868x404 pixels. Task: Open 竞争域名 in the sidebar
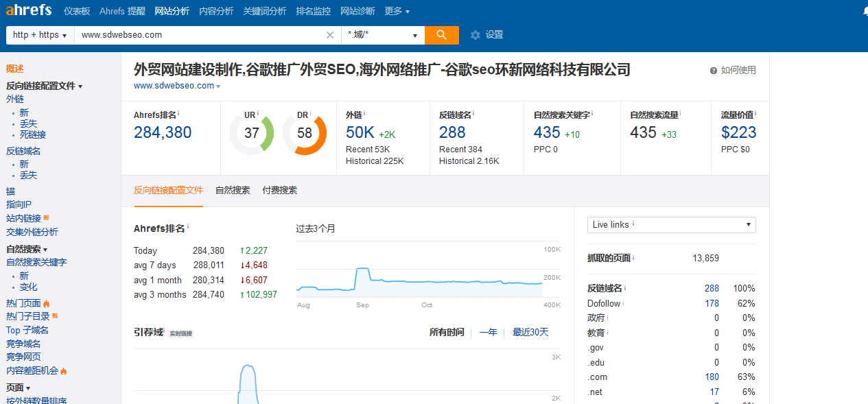[23, 344]
